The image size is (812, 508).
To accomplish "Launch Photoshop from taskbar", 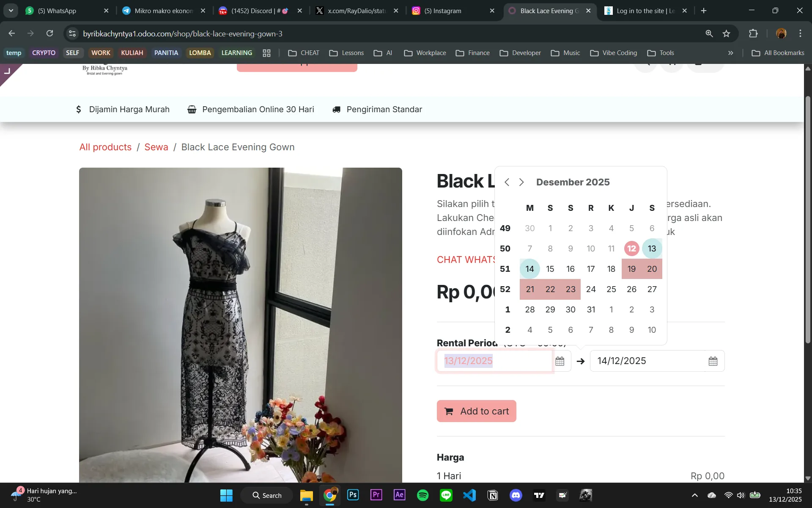I will click(353, 495).
